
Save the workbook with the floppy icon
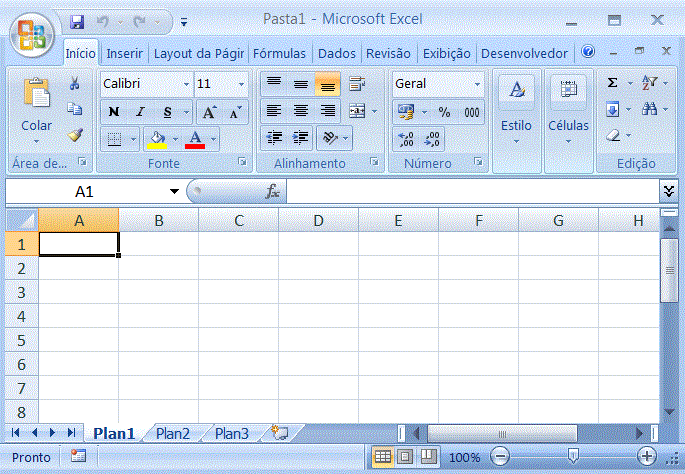pos(77,21)
